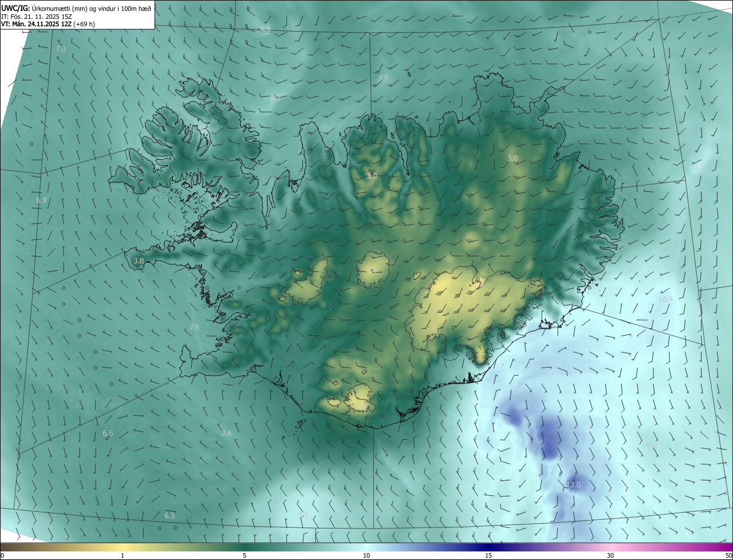Click the '10' tick on the color scale
The height and width of the screenshot is (560, 733).
point(366,555)
